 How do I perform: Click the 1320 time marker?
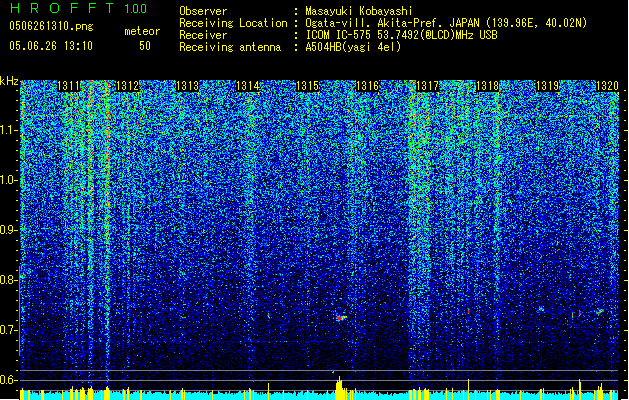[607, 86]
